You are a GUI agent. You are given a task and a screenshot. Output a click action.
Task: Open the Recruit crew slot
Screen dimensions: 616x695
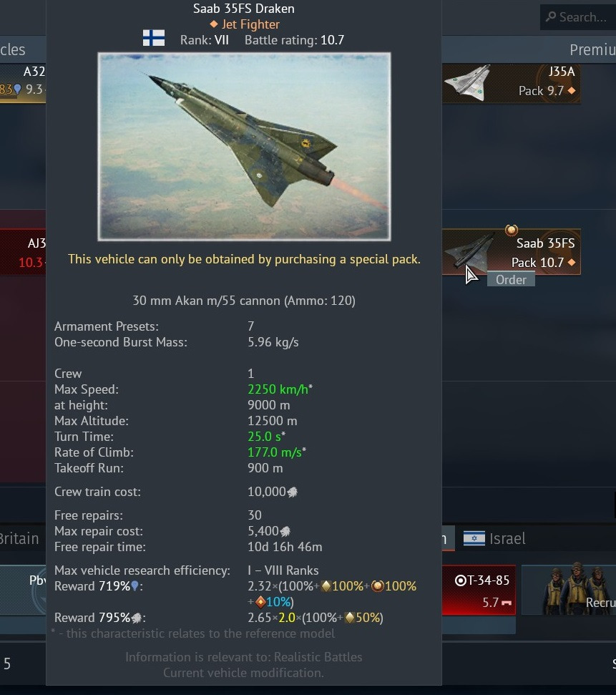pyautogui.click(x=569, y=590)
